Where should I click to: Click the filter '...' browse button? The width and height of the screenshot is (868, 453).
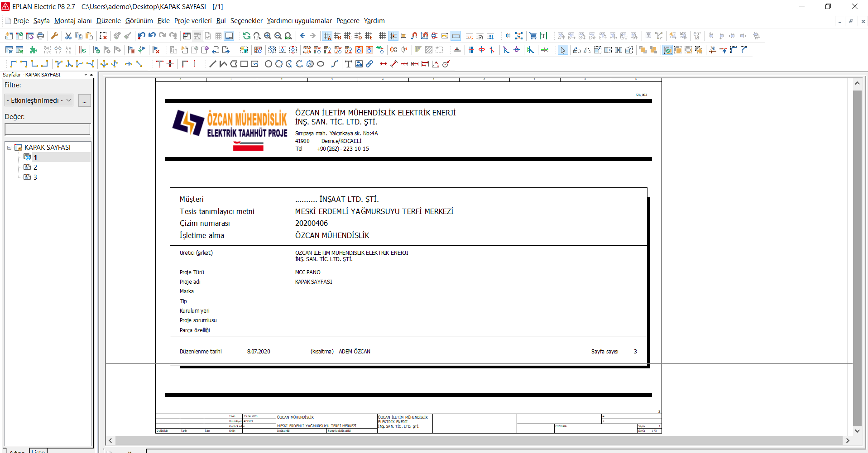click(84, 100)
